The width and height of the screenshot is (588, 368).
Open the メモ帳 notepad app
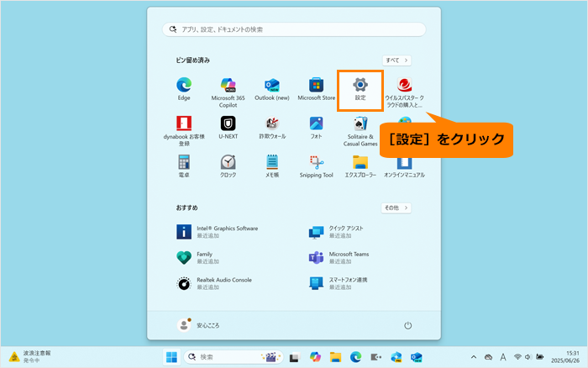pos(272,166)
